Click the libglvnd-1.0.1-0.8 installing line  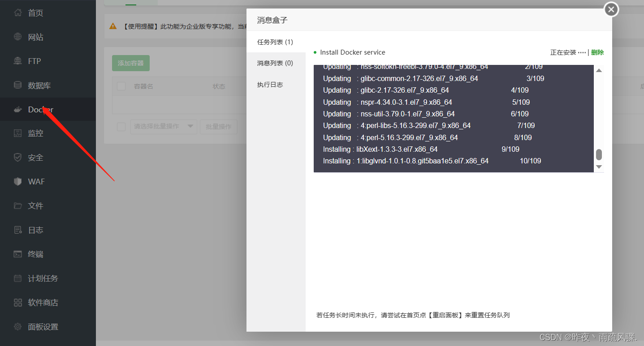(x=432, y=161)
